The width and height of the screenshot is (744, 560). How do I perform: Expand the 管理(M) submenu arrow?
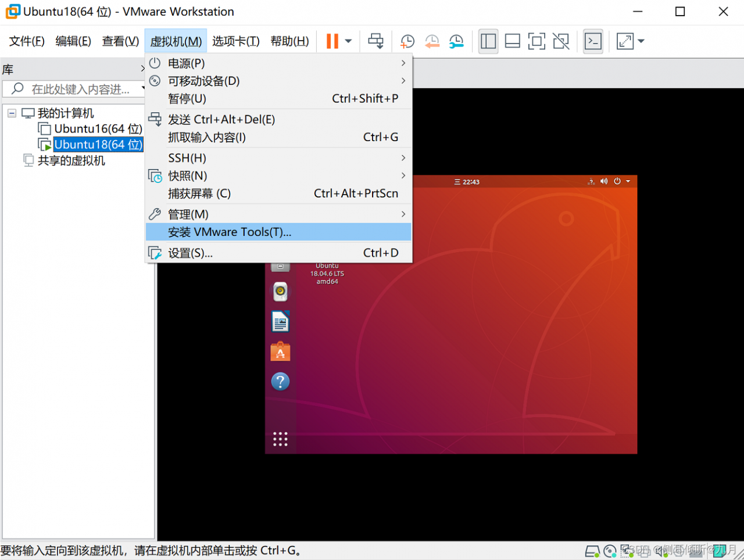[403, 214]
